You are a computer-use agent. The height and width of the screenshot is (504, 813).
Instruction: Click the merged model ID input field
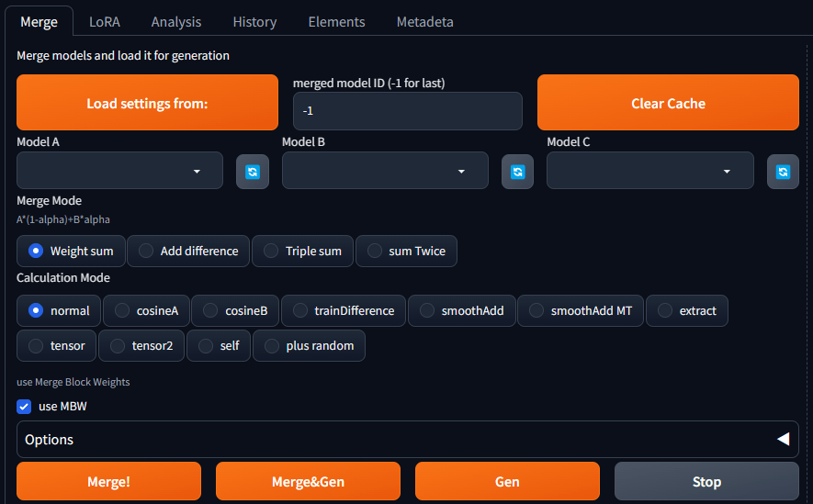point(407,110)
